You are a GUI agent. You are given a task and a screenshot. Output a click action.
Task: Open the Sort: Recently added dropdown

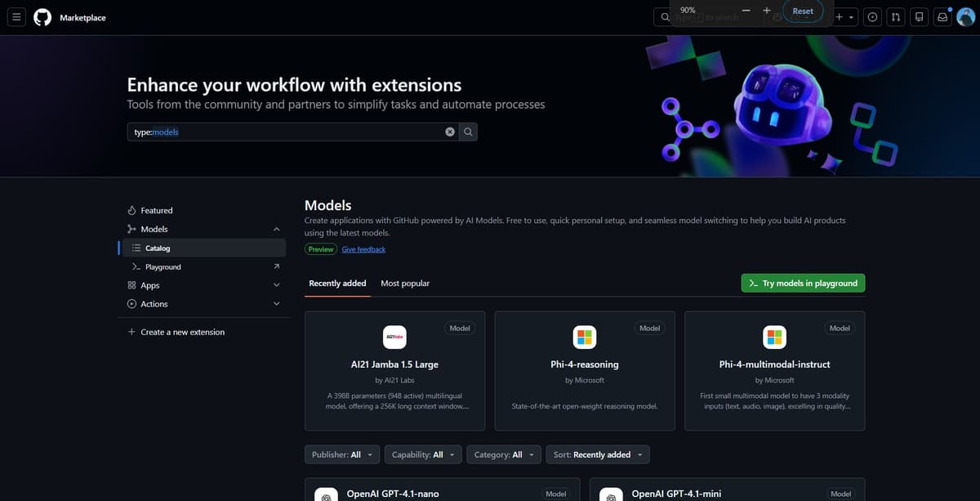(598, 454)
